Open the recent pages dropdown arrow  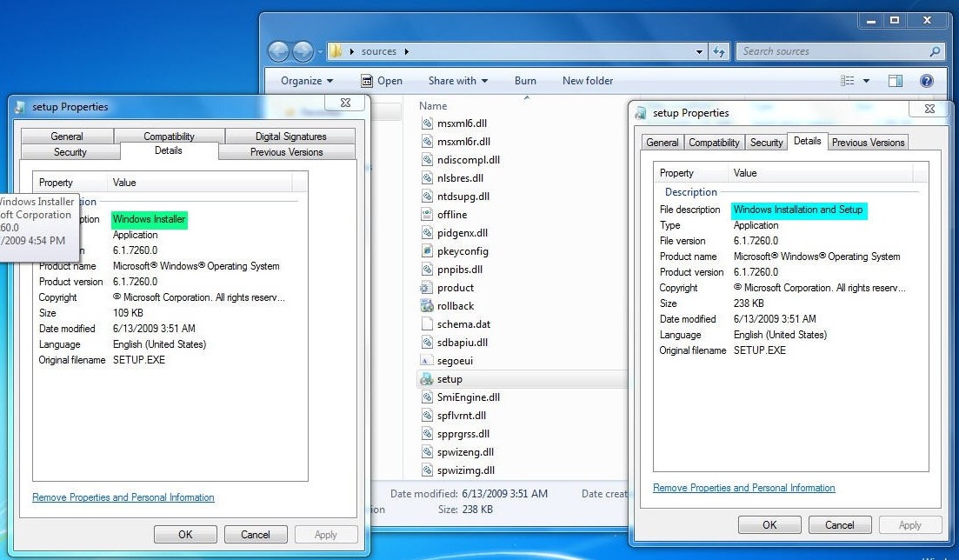[320, 52]
